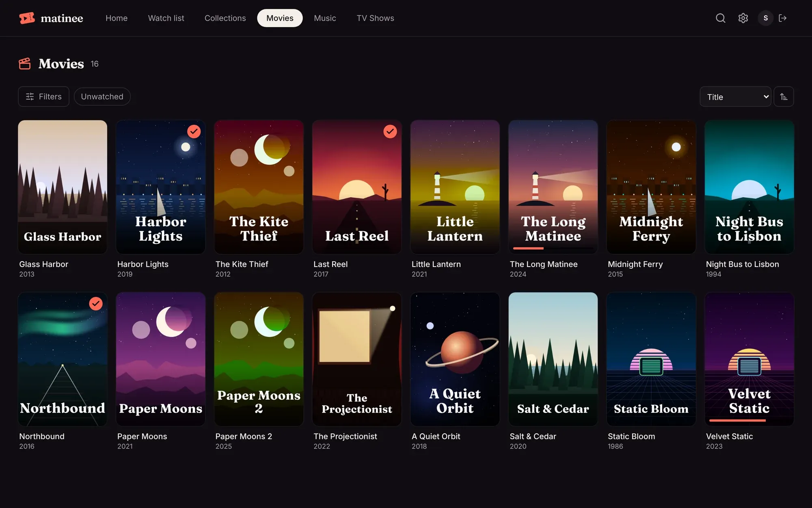Click watched checkmark on Northbound poster
Image resolution: width=812 pixels, height=508 pixels.
96,304
